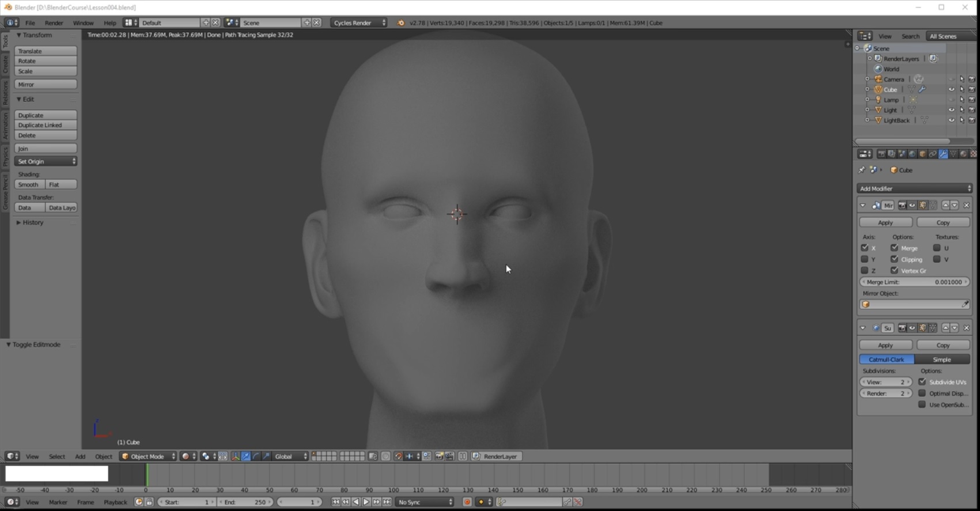This screenshot has height=511, width=980.
Task: Open the Modifiers properties tab wrench icon
Action: (x=943, y=154)
